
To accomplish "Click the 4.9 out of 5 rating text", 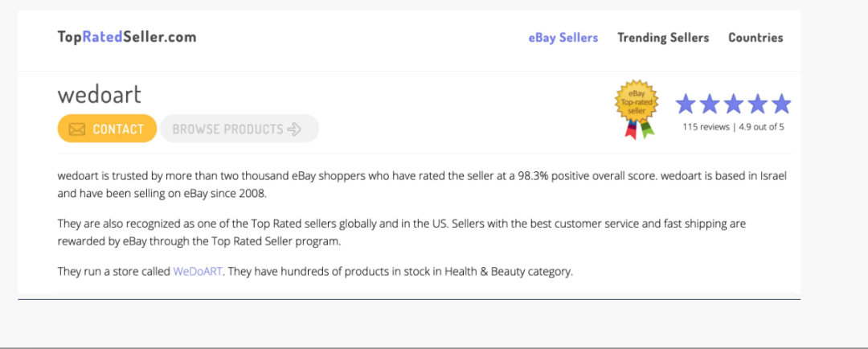I will click(x=760, y=127).
